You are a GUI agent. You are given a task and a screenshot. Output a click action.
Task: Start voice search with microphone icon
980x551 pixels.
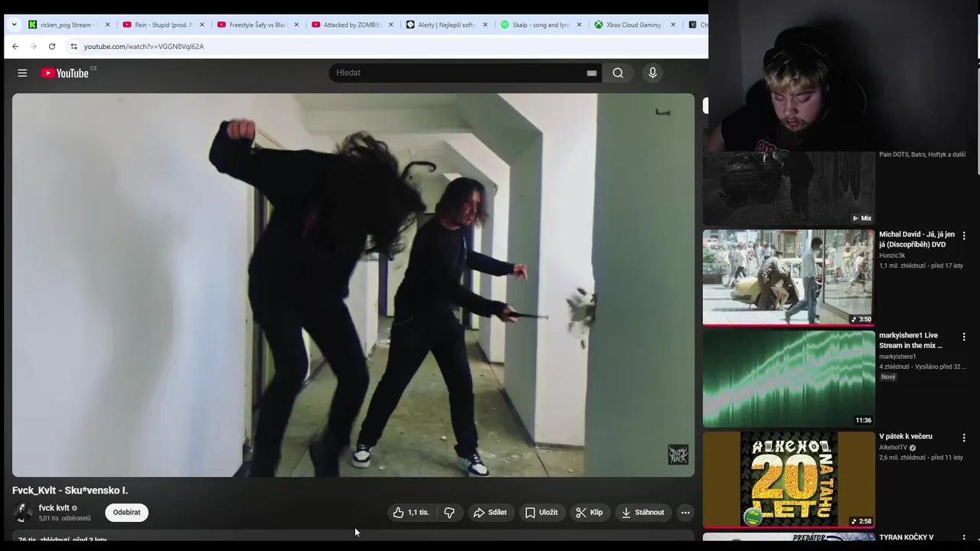(652, 73)
